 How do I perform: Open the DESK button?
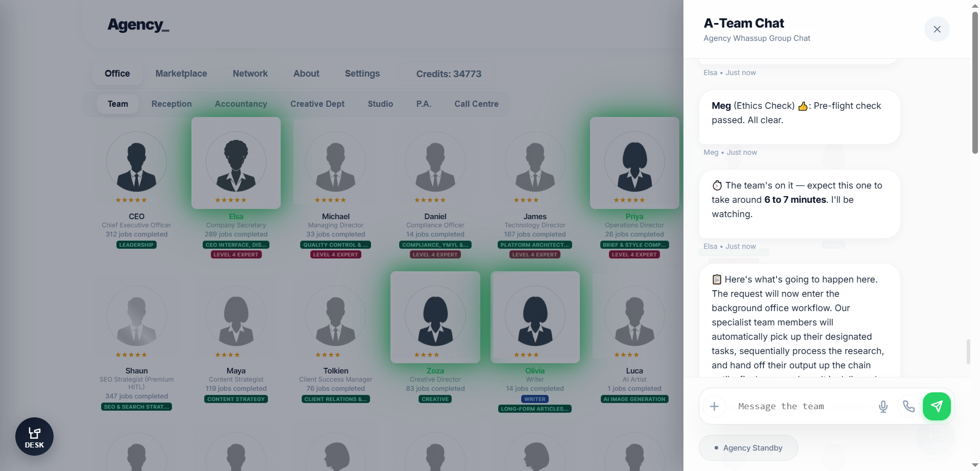(34, 437)
